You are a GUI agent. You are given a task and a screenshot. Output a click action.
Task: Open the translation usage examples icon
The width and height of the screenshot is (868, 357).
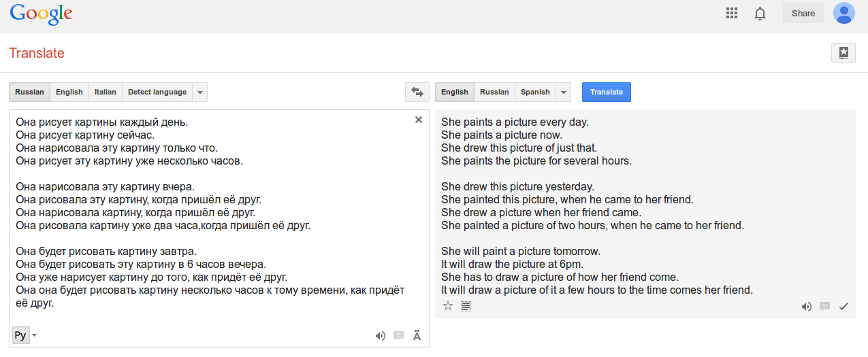(x=825, y=307)
